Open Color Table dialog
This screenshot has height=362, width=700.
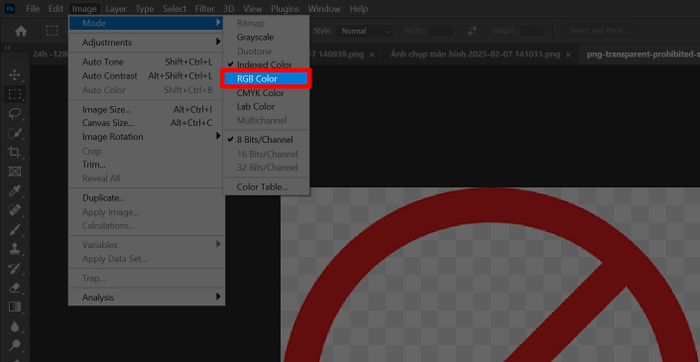click(266, 187)
